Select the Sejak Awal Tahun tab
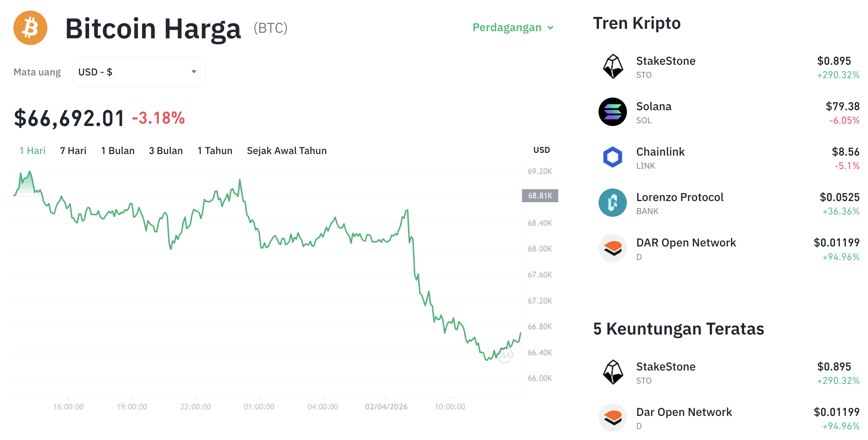868x440 pixels. point(286,150)
